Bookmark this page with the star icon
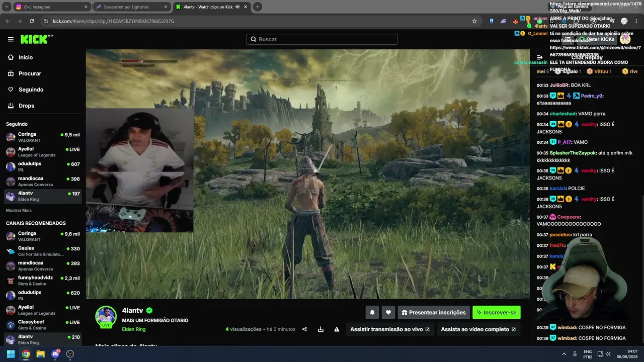 [x=474, y=21]
